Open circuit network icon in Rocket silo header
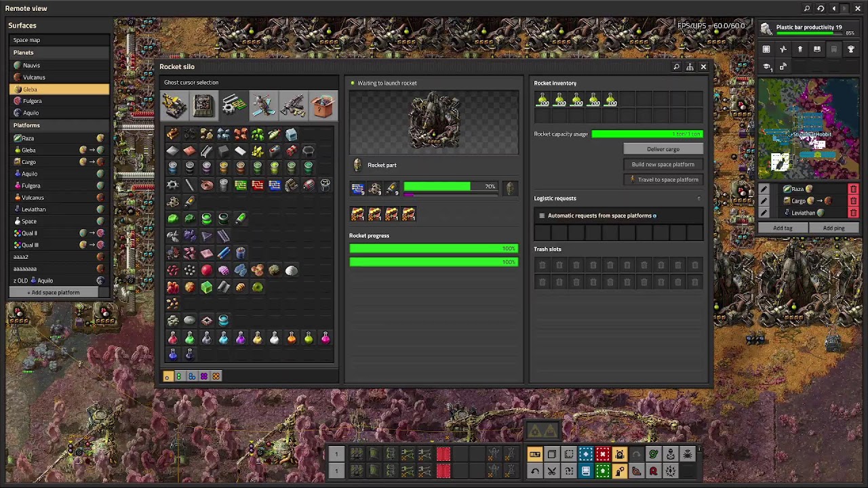 [690, 66]
